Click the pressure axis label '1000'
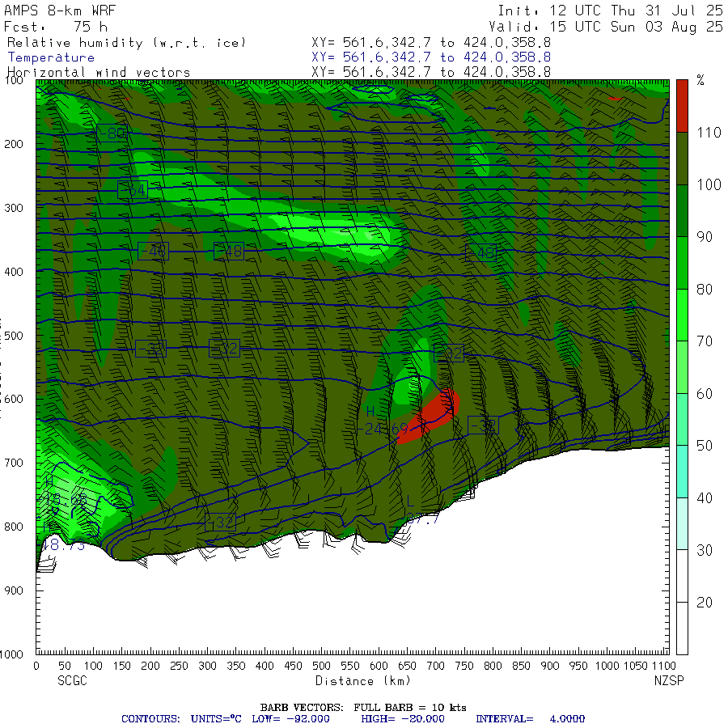This screenshot has width=728, height=728. (11, 654)
